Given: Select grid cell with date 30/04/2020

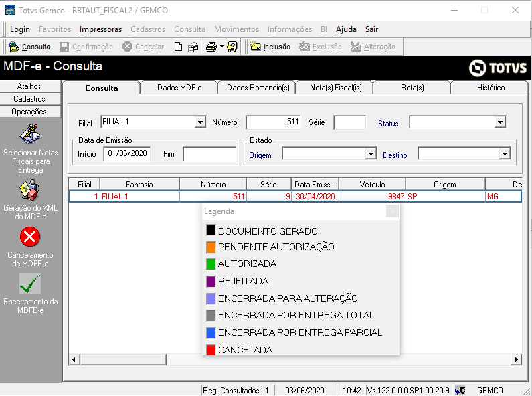Looking at the screenshot, I should coord(315,196).
